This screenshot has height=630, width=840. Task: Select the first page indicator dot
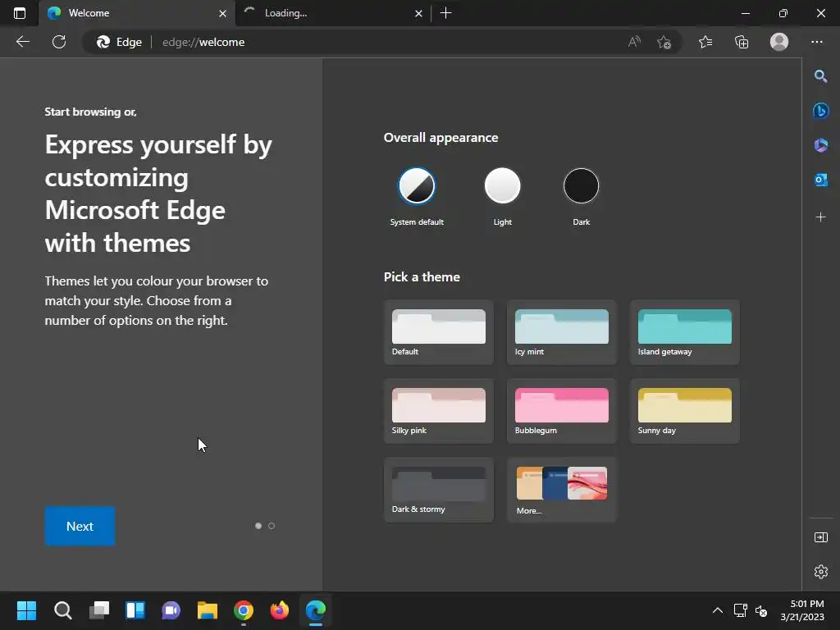click(x=258, y=526)
